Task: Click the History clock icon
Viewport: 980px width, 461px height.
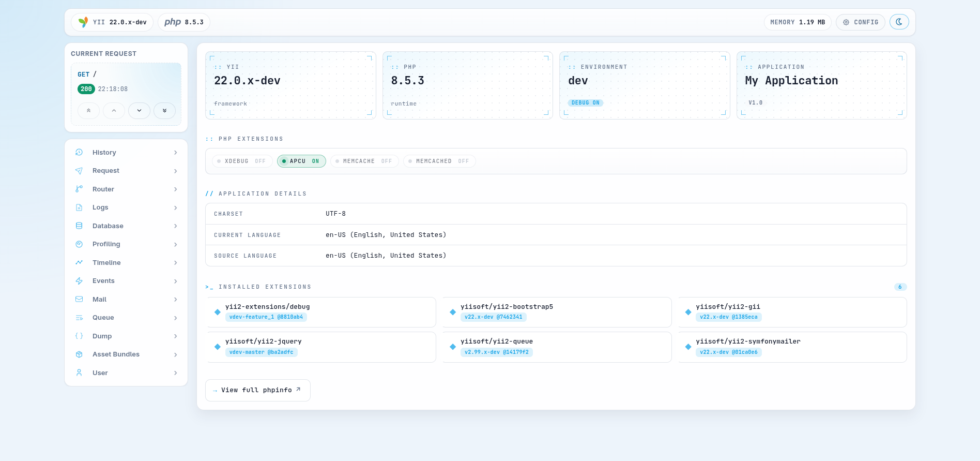Action: click(79, 152)
